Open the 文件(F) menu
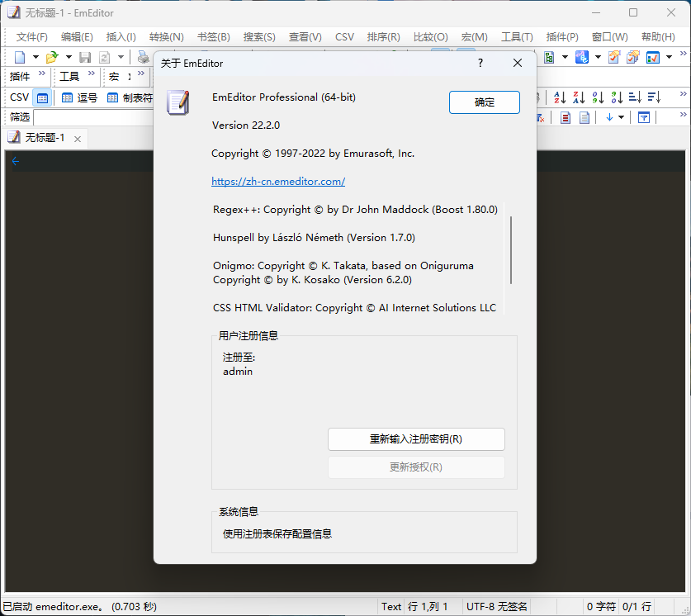Screen dimensions: 691x616 [x=31, y=37]
